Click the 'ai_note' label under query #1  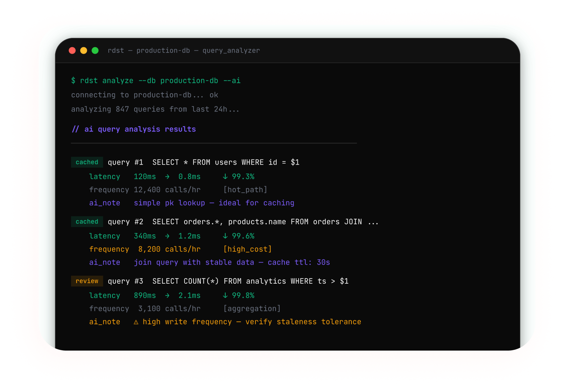coord(105,203)
